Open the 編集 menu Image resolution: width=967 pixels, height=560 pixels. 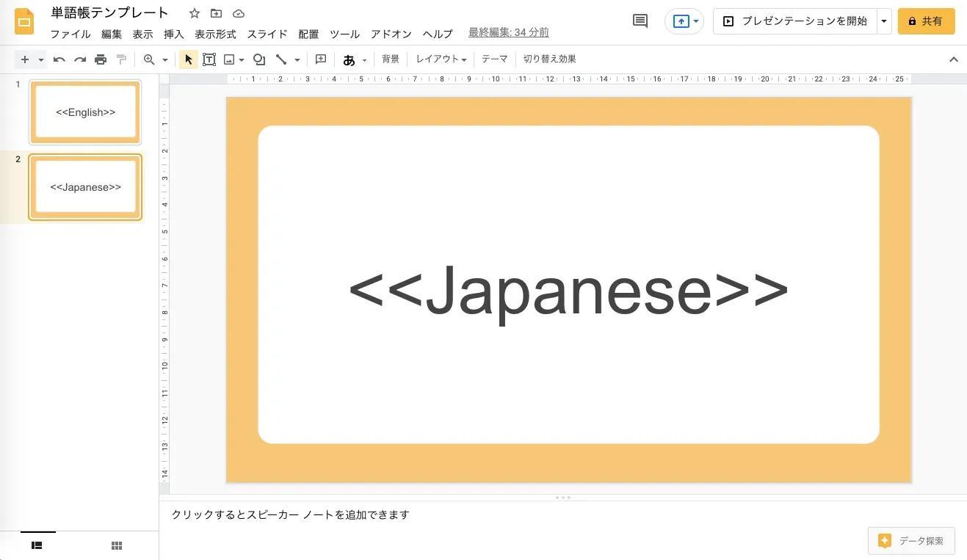112,34
